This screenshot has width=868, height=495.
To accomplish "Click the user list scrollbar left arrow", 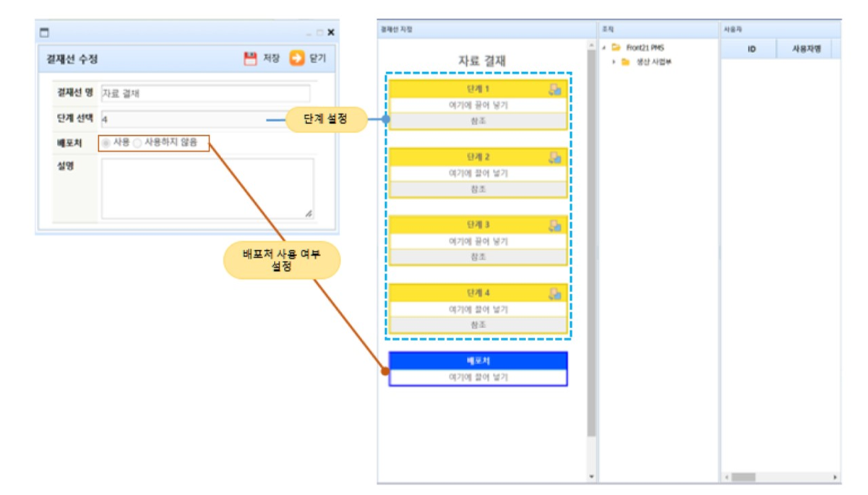I will click(726, 478).
